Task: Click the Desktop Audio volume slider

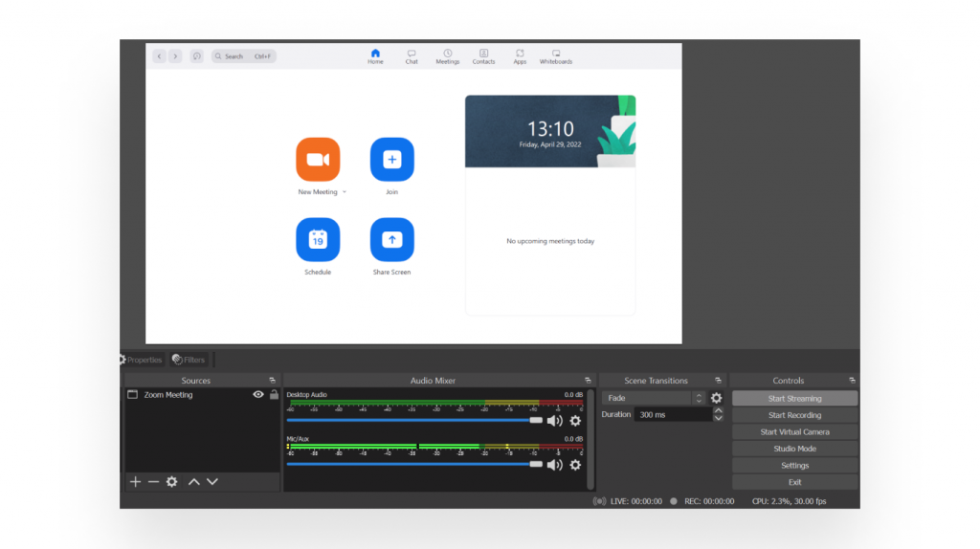Action: [x=414, y=420]
